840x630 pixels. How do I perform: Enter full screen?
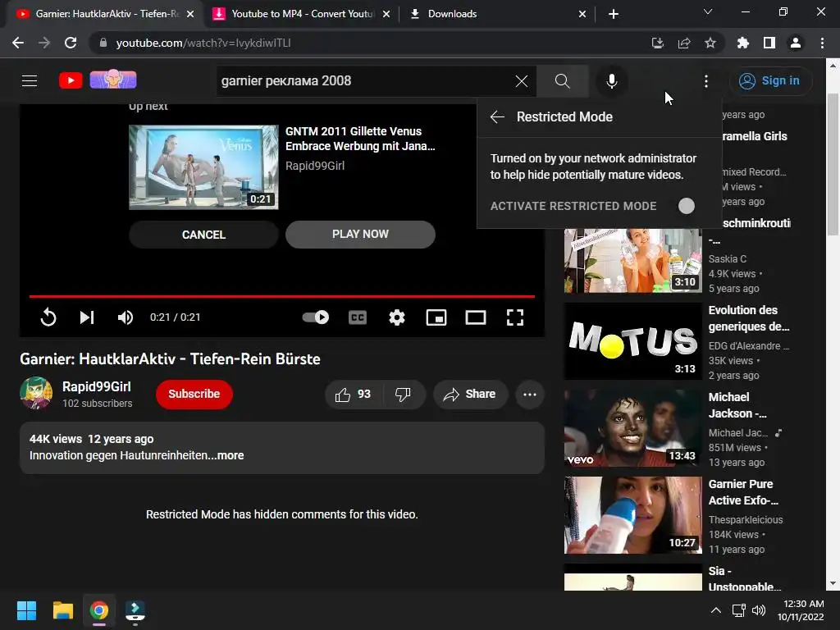(x=515, y=317)
